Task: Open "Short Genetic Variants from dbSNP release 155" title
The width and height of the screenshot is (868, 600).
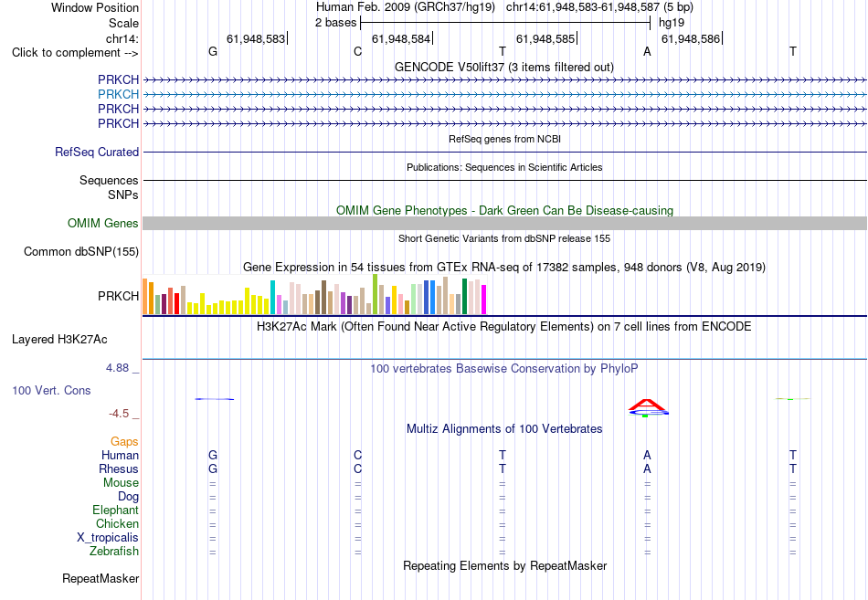Action: 504,238
